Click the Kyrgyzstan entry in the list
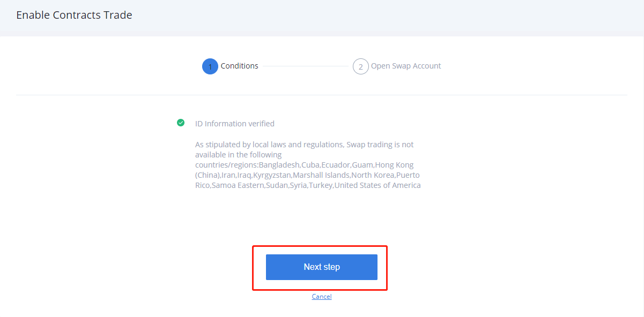Viewport: 644px width, 317px height. (272, 175)
